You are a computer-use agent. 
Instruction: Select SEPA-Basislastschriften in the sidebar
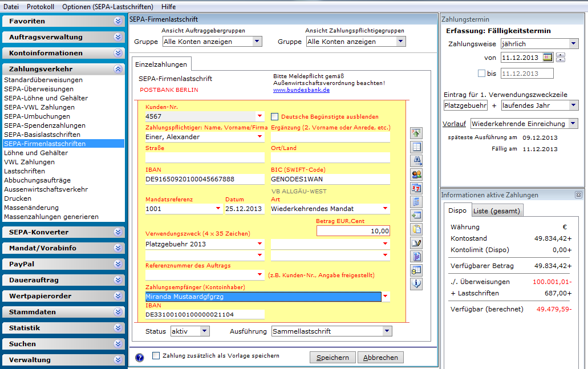(42, 135)
